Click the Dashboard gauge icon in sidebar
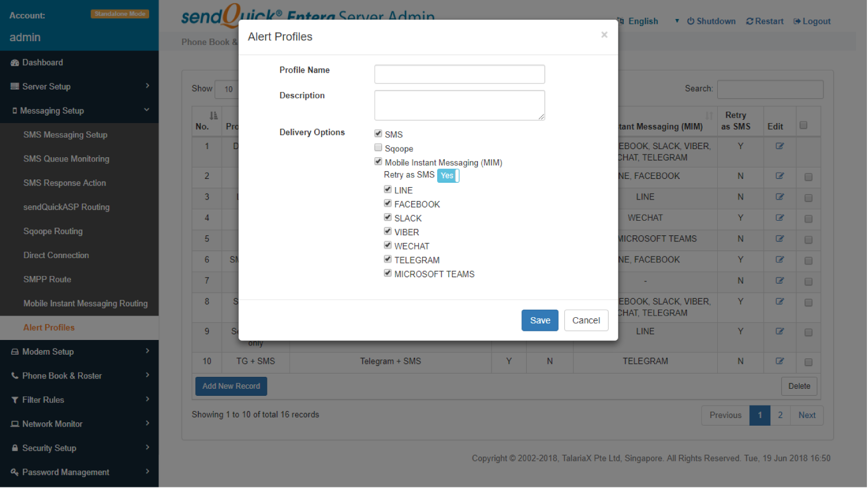 click(x=15, y=63)
